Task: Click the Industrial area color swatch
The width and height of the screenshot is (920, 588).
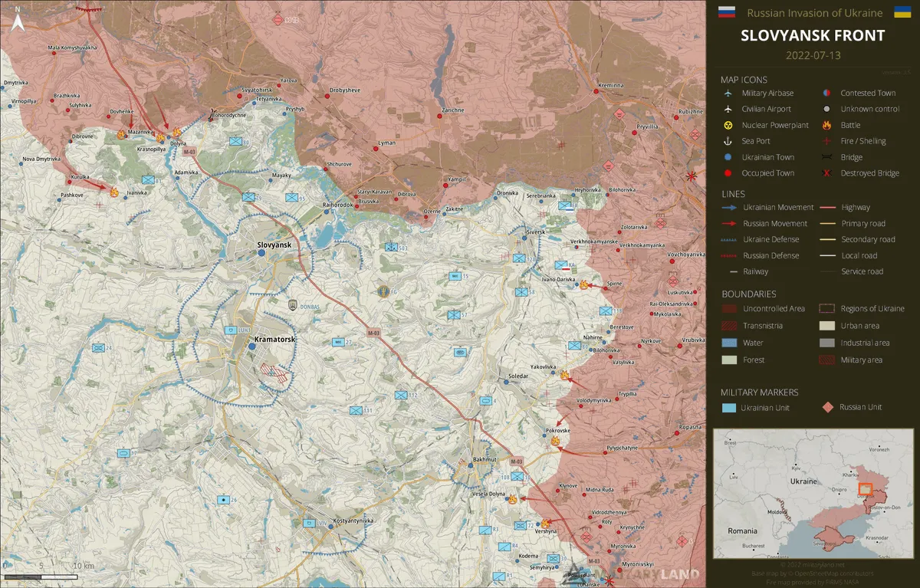Action: tap(827, 343)
